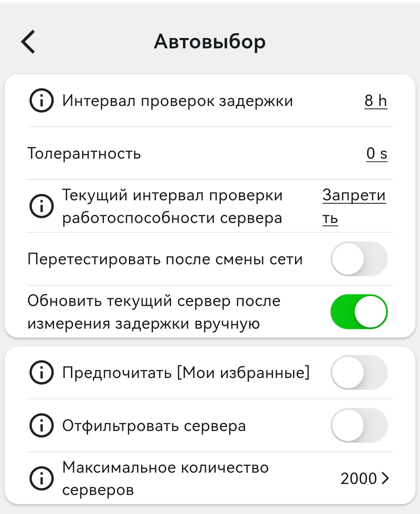Select the Запретить value link
The height and width of the screenshot is (514, 420).
click(354, 206)
